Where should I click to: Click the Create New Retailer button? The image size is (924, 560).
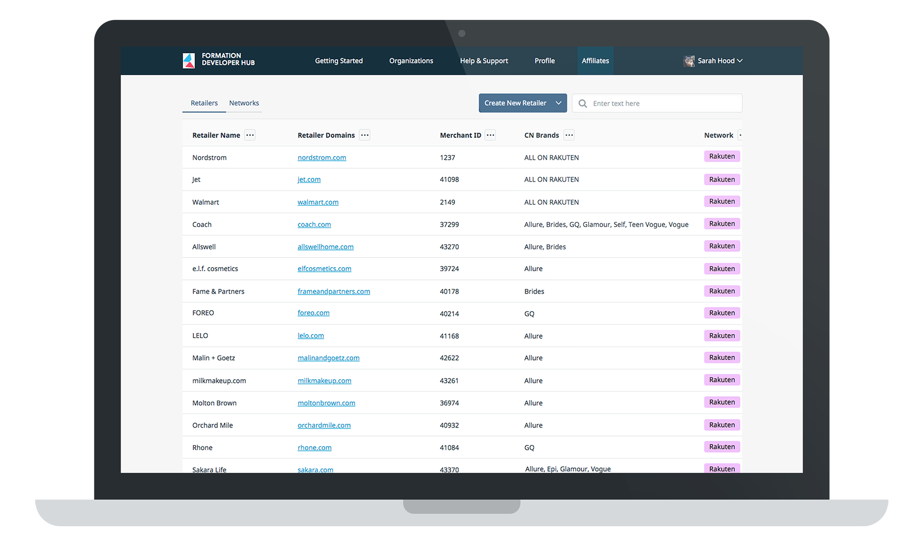[x=523, y=103]
